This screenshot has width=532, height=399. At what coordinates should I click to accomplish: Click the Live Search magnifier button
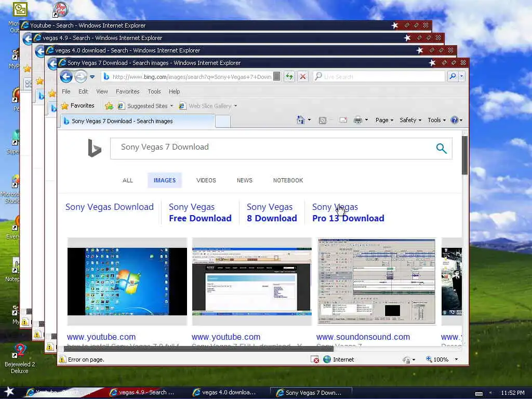(453, 76)
